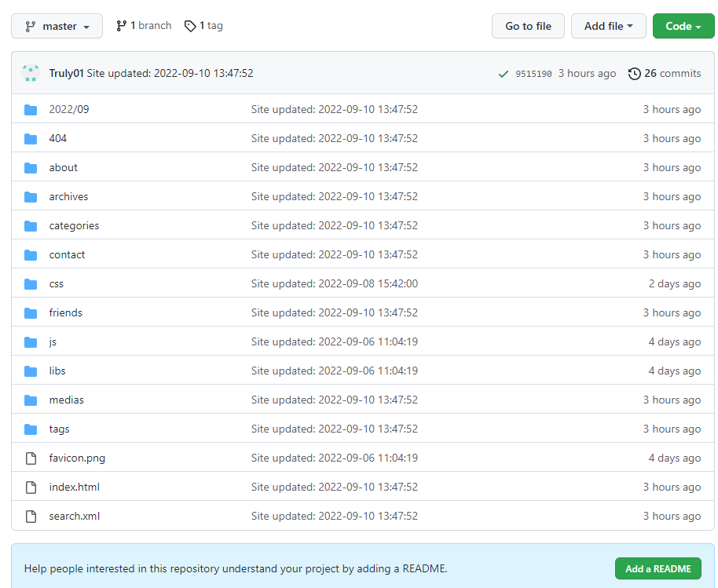Open the master branch dropdown
Viewport: 718px width, 588px height.
[57, 26]
